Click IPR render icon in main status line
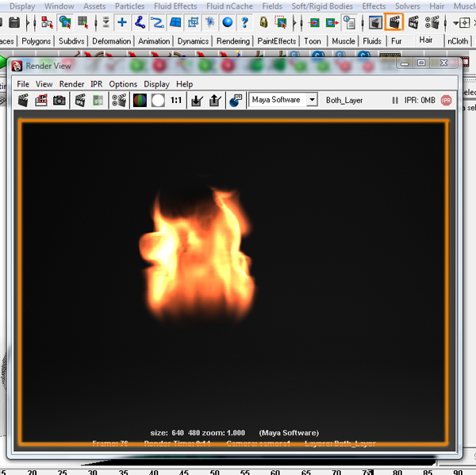This screenshot has height=475, width=476. point(413,22)
